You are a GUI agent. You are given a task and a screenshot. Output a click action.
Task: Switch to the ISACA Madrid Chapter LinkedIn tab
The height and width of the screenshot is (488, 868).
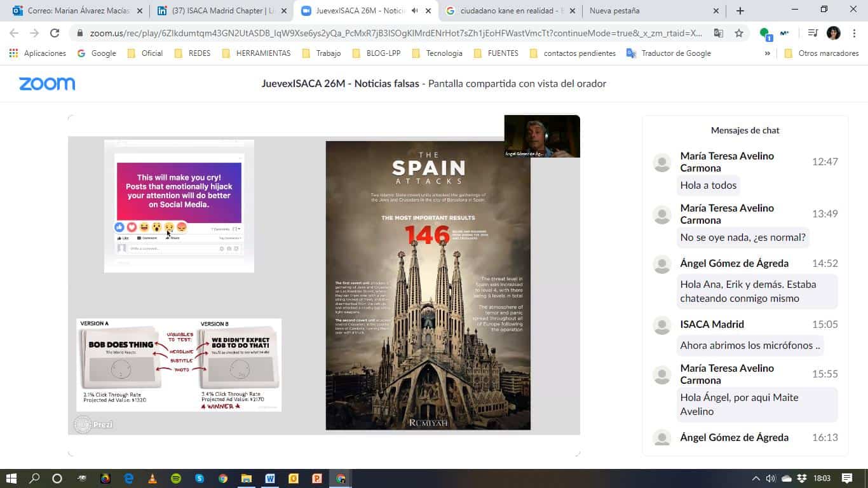tap(220, 11)
